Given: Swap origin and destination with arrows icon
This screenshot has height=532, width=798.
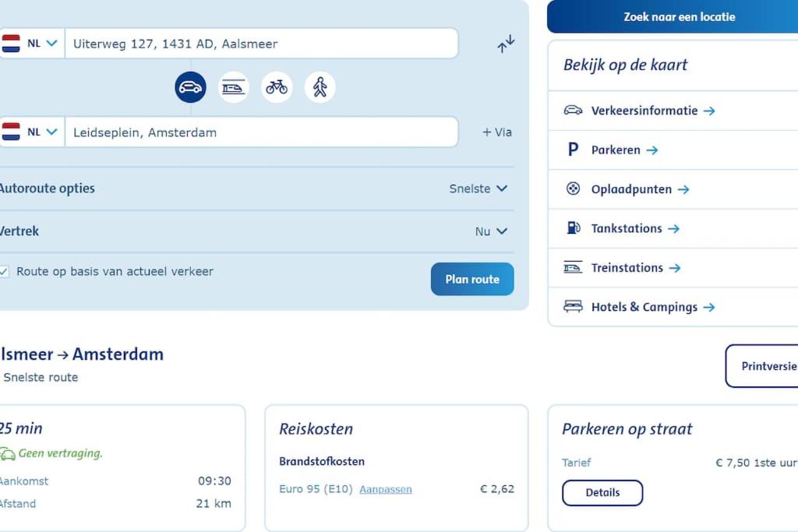Looking at the screenshot, I should (506, 44).
